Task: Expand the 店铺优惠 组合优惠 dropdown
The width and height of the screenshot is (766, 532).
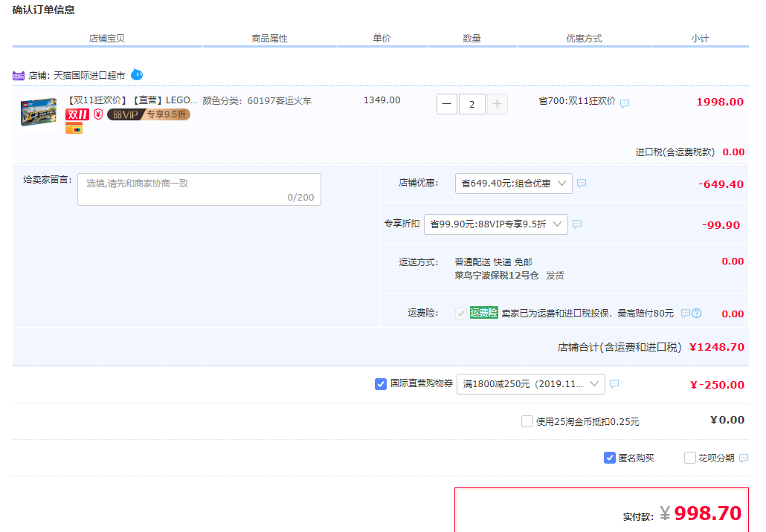Action: click(513, 184)
